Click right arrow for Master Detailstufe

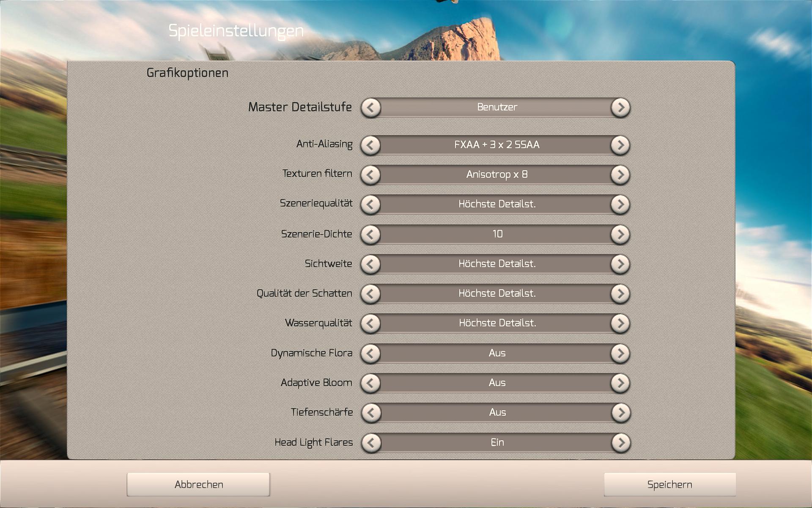[x=620, y=108]
